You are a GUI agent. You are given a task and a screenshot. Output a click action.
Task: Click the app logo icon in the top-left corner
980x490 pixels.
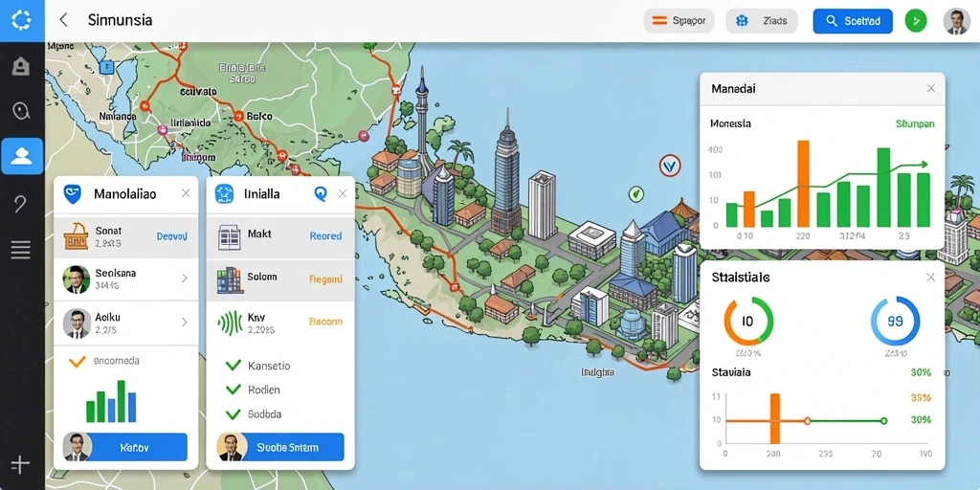pos(21,20)
